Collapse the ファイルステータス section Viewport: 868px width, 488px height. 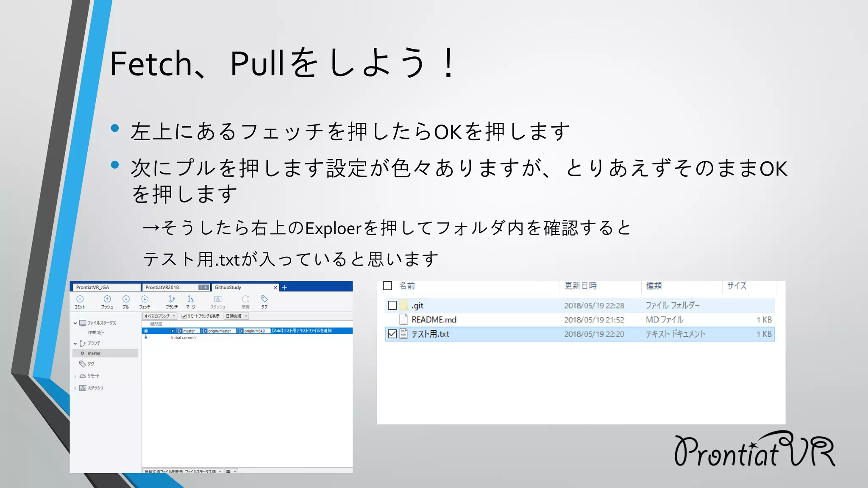pos(75,323)
